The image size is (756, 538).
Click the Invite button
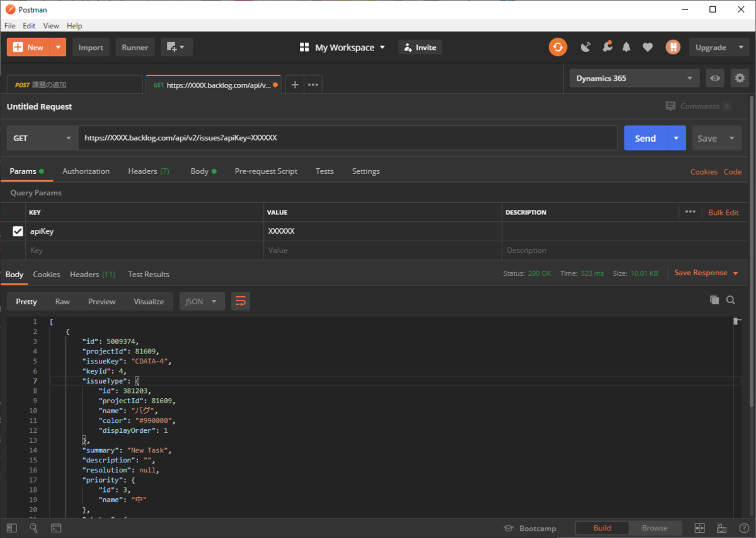pos(420,47)
